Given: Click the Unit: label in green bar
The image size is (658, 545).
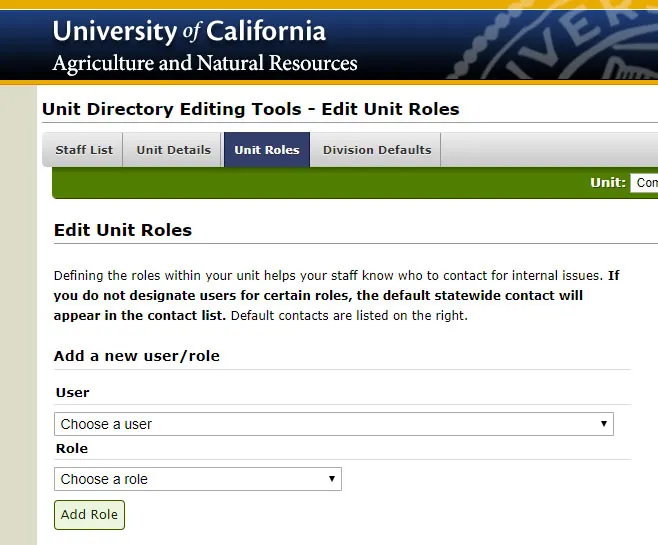Looking at the screenshot, I should point(607,183).
